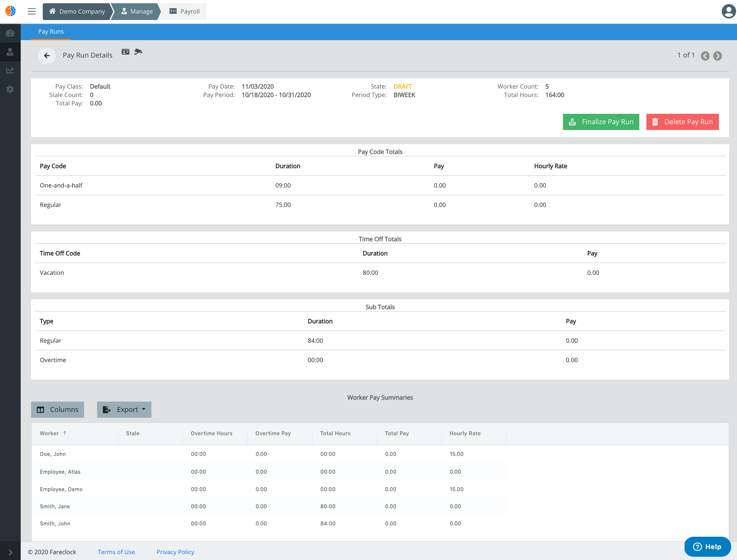Viewport: 737px width, 560px height.
Task: Click the Overtime sub total row
Action: (x=380, y=360)
